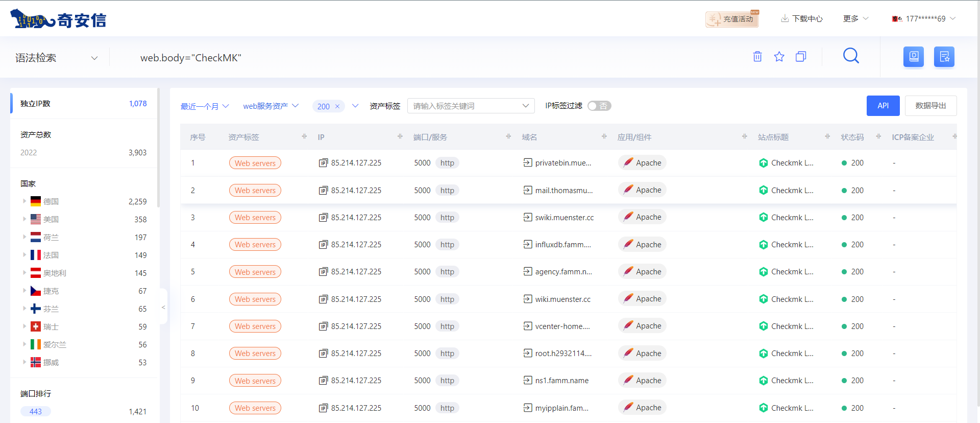The image size is (980, 423).
Task: Expand the 德国 country tree item
Action: 24,201
